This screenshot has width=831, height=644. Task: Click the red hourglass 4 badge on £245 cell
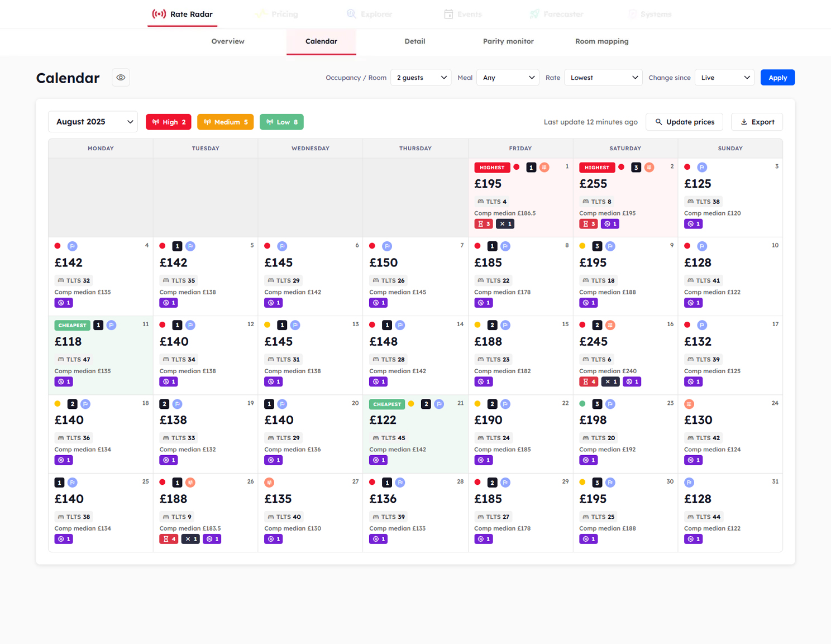589,382
